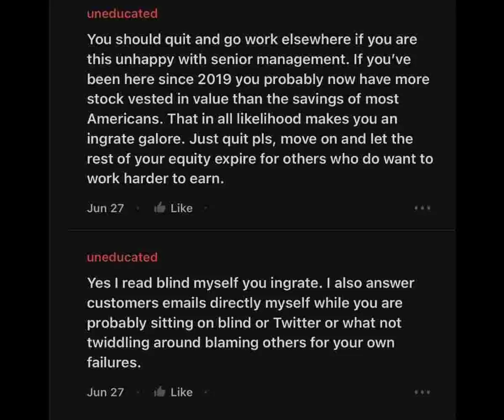Screen dimensions: 504x420
Task: Click the Jun 27 timestamp on top comment
Action: [105, 208]
